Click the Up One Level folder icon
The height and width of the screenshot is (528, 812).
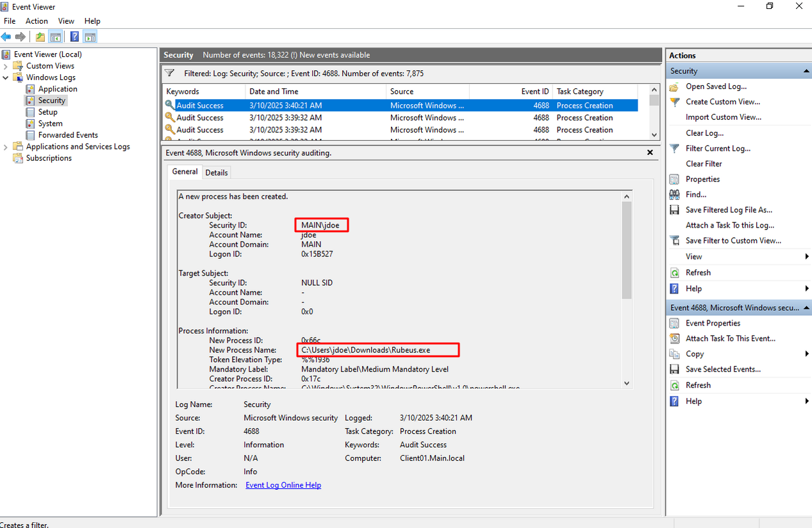40,37
